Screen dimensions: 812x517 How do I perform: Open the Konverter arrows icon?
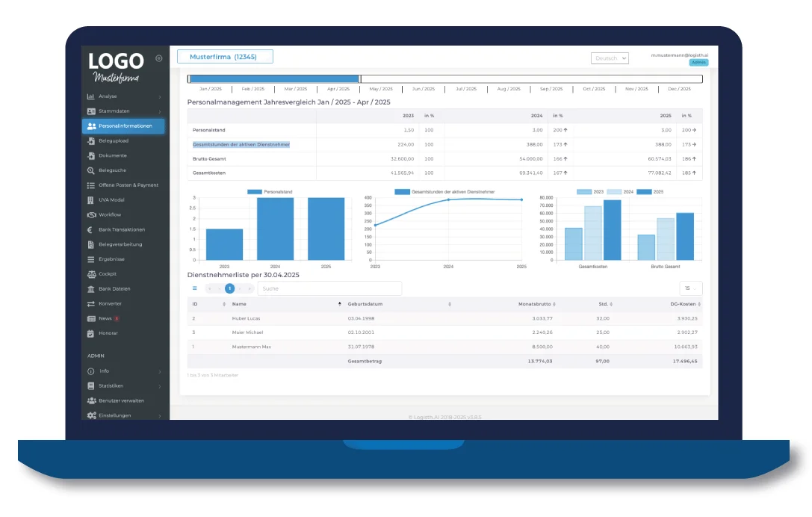pos(90,304)
